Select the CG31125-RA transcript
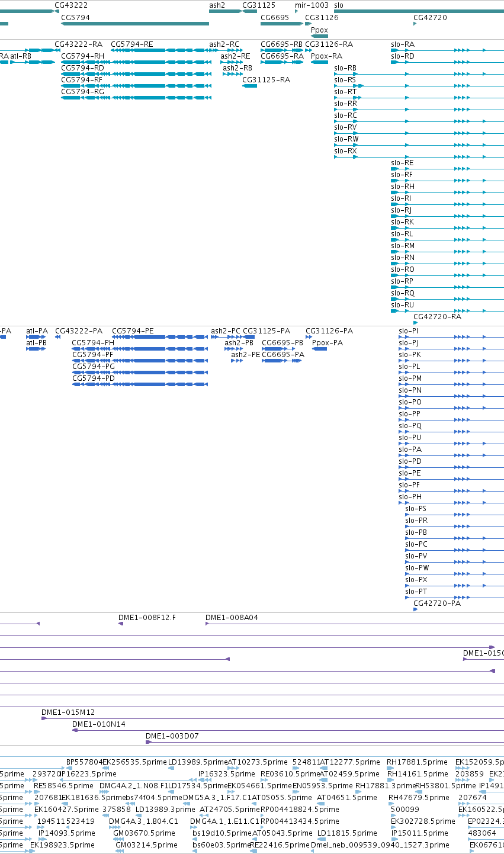Image resolution: width=504 pixels, height=854 pixels. [267, 80]
